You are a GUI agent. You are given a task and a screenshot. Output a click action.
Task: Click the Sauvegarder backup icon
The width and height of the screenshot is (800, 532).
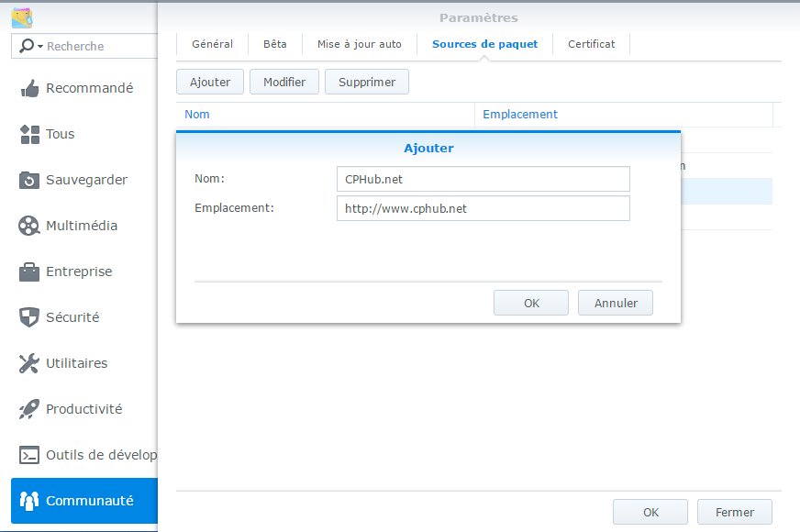[29, 180]
